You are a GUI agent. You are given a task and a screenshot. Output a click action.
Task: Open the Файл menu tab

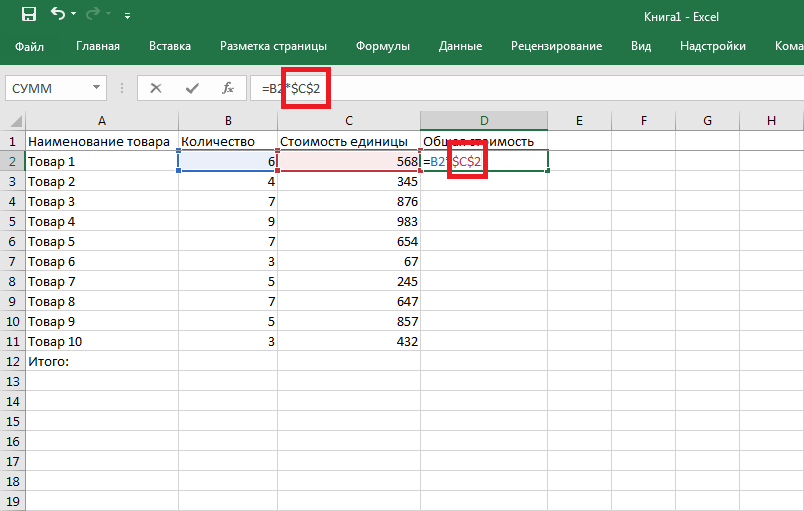[x=30, y=46]
